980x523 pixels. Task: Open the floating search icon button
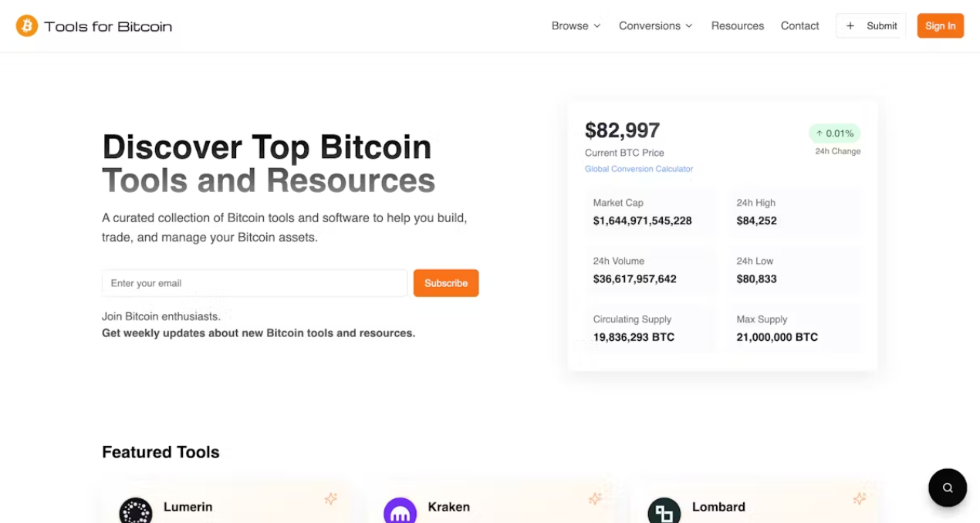948,488
